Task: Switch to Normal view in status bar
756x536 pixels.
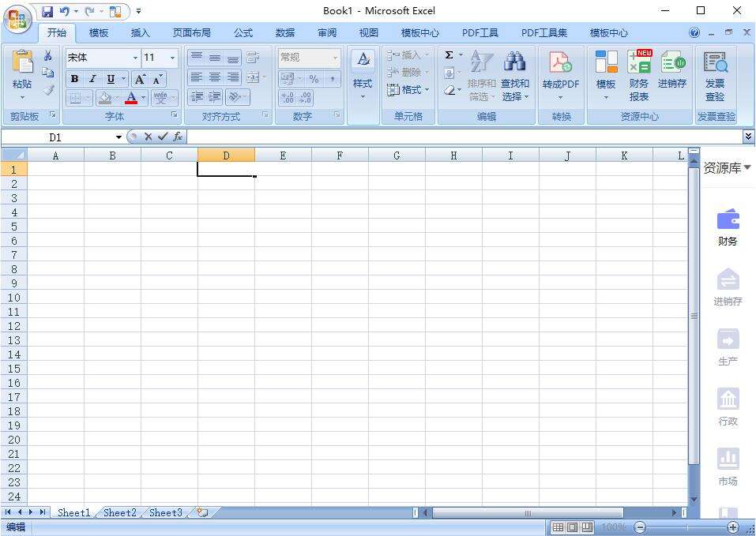Action: tap(558, 527)
